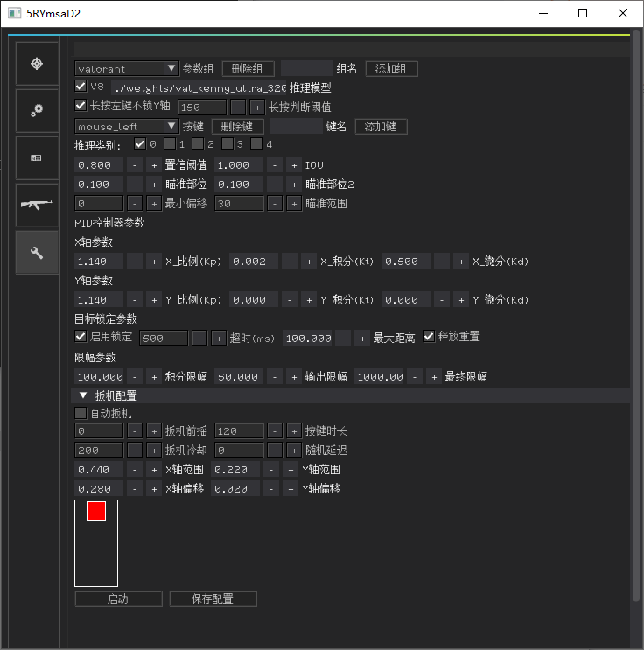Select the card icon tab in sidebar
Screen dimensions: 644x650
[37, 158]
